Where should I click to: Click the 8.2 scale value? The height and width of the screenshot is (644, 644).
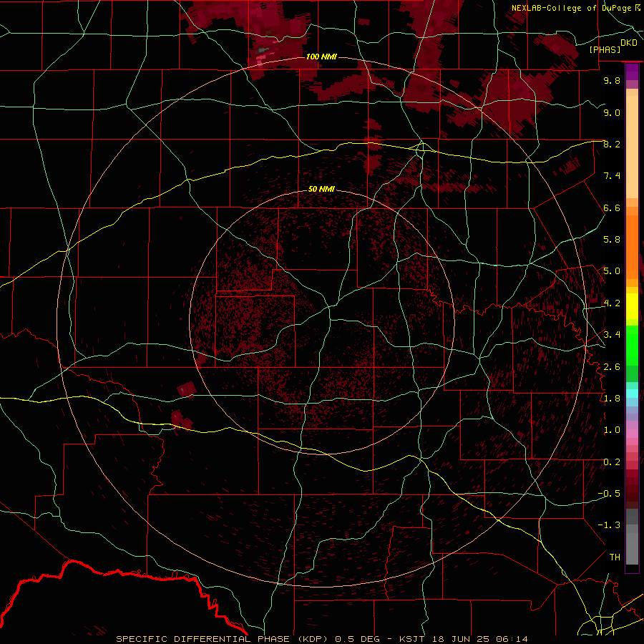point(612,144)
